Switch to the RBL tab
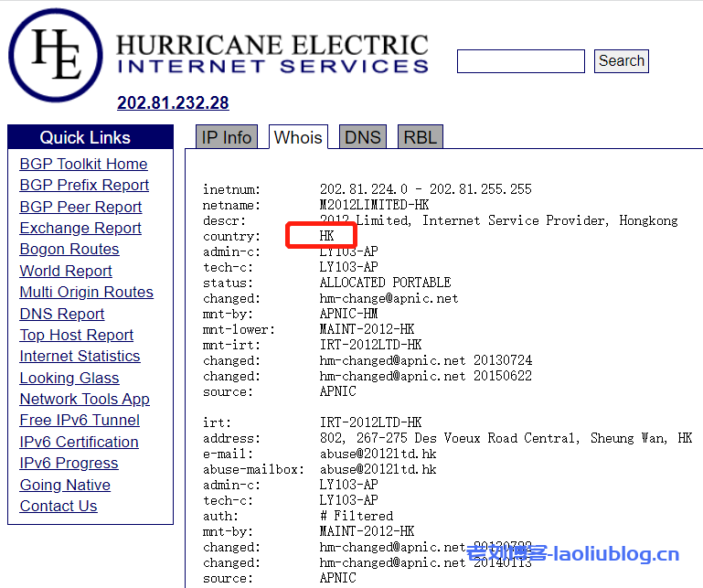The image size is (703, 588). (420, 137)
